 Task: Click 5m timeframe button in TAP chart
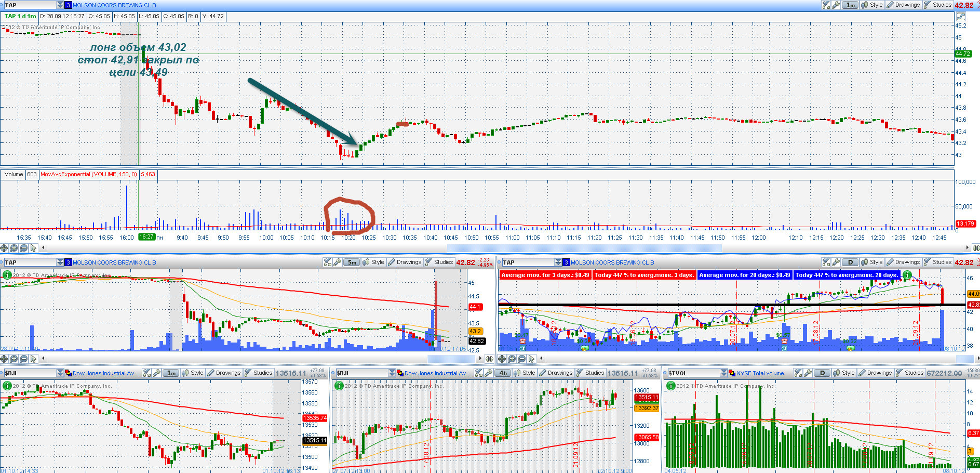pos(352,262)
